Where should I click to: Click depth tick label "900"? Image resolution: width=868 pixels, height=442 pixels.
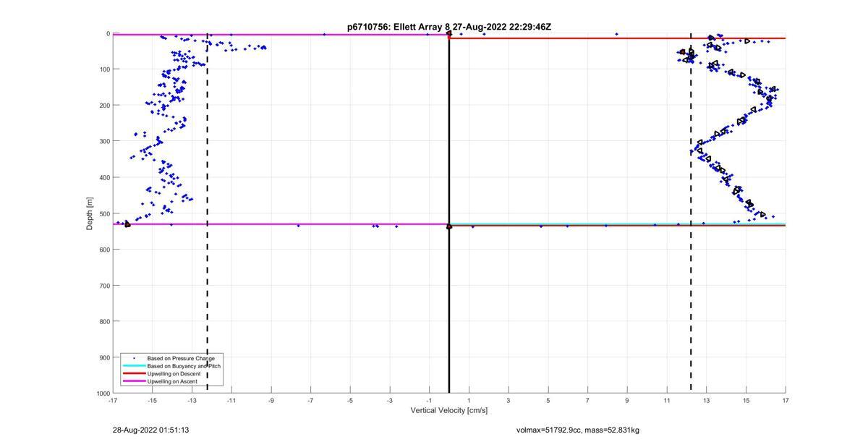coord(105,357)
